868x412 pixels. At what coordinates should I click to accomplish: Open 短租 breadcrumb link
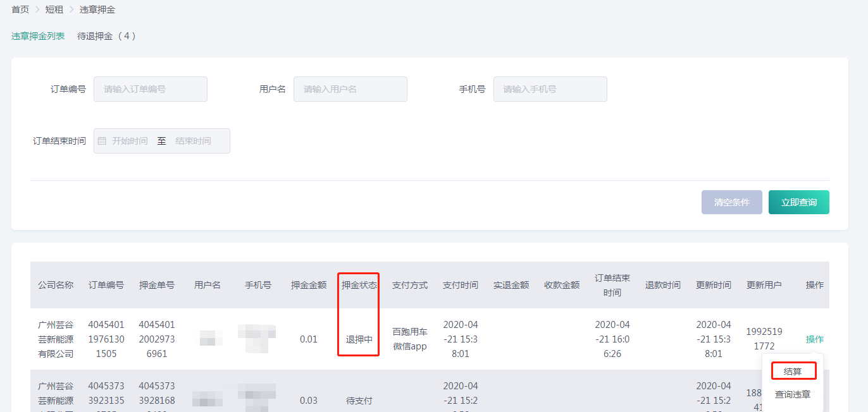coord(54,9)
